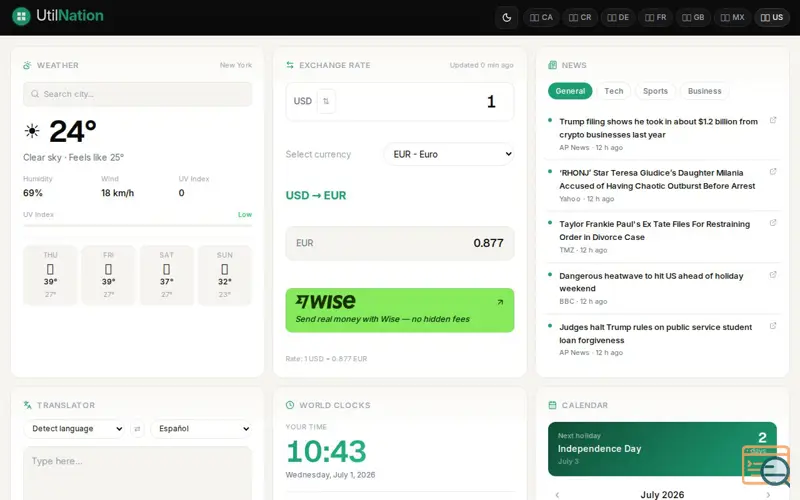Open external link for Taylor Frankie Paul article
This screenshot has height=500, width=800.
[x=773, y=223]
